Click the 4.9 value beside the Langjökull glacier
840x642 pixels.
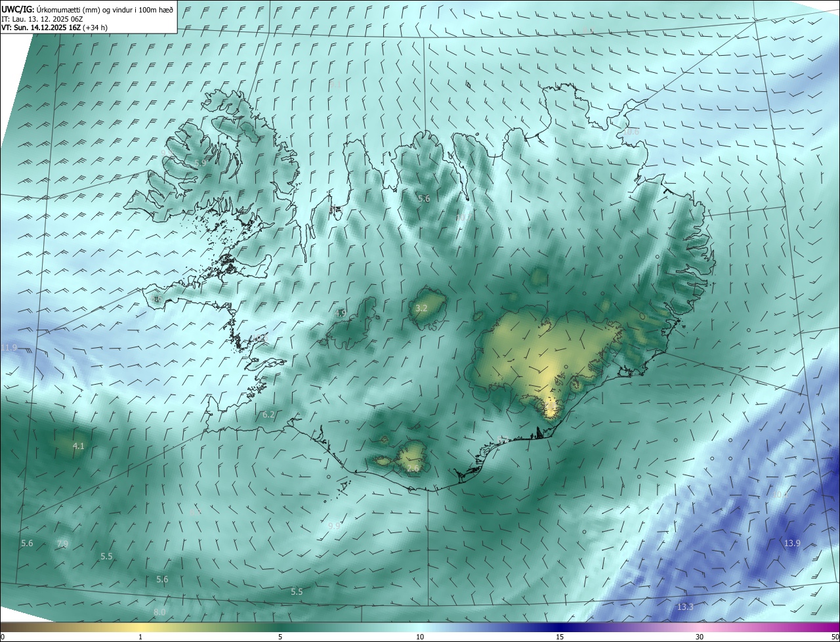pos(341,313)
